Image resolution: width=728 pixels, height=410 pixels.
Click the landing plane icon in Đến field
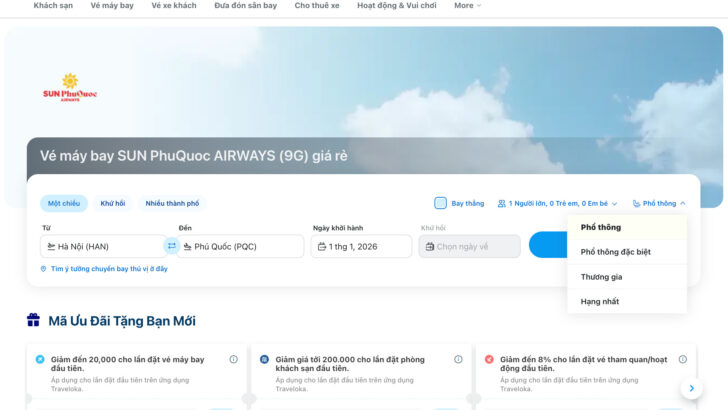coord(188,247)
